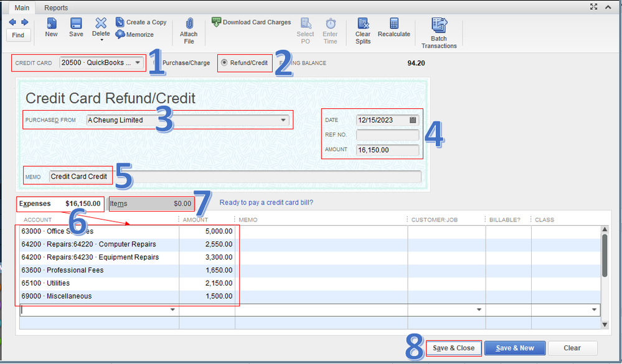Switch to the Expenses tab

[60, 204]
